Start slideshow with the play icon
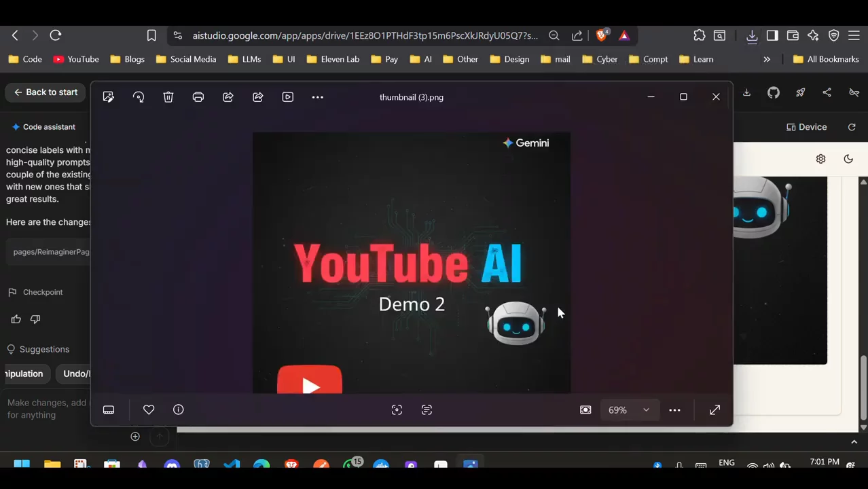868x489 pixels. pos(288,97)
